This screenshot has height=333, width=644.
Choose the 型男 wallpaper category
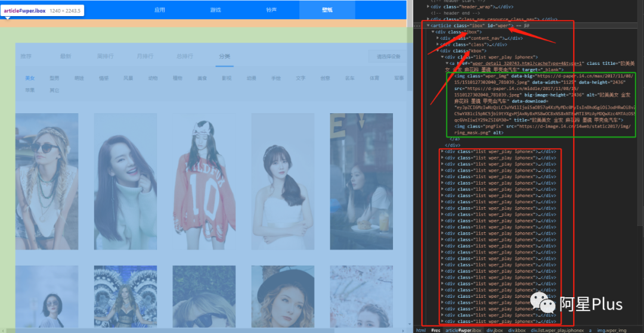(54, 78)
